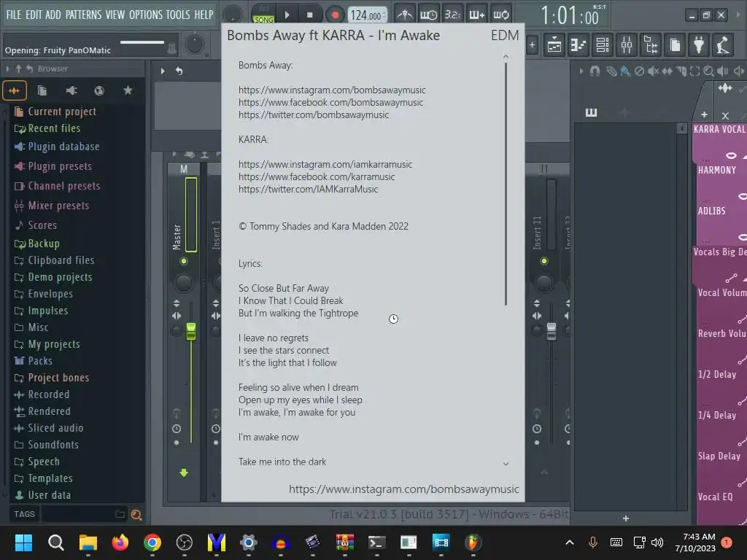
Task: Expand the Clipboard files folder
Action: pyautogui.click(x=54, y=260)
